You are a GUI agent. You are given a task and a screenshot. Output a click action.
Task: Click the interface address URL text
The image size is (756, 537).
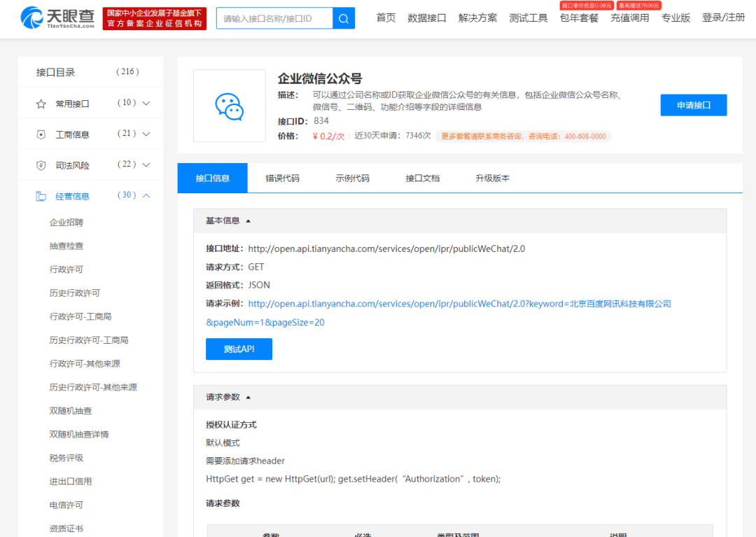pyautogui.click(x=386, y=249)
